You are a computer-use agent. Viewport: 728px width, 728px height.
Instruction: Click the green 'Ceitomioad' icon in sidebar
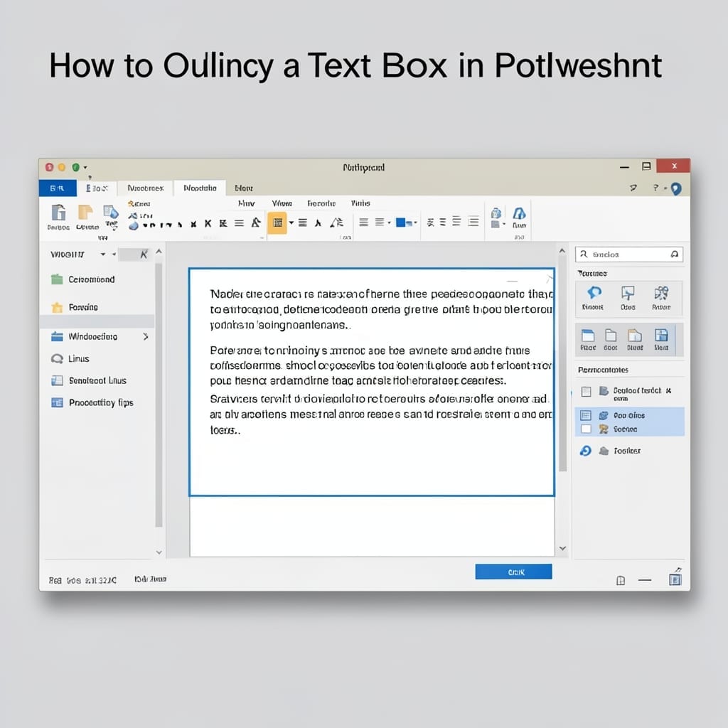(57, 279)
